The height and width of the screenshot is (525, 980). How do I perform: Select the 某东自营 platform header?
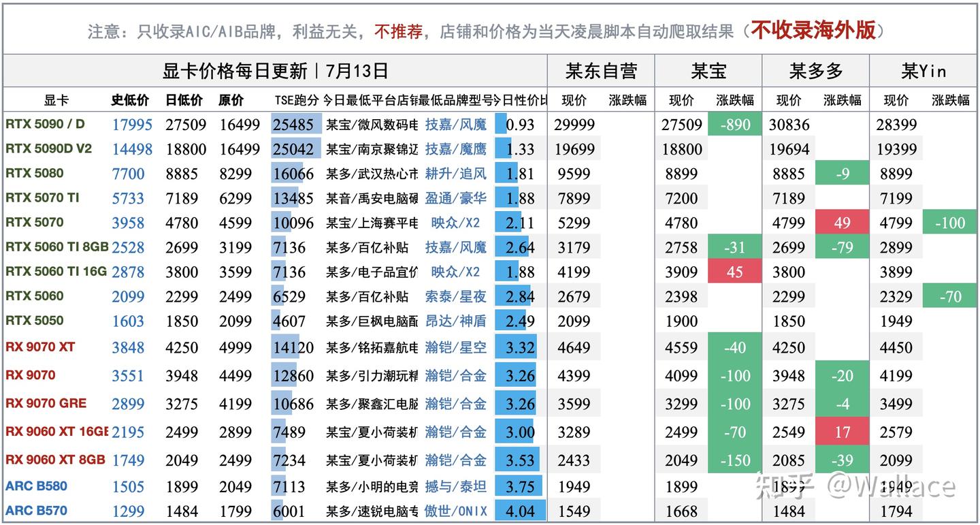(601, 70)
